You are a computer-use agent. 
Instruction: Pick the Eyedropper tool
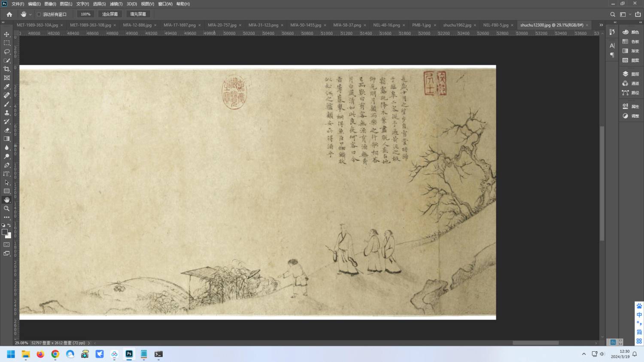[6, 87]
